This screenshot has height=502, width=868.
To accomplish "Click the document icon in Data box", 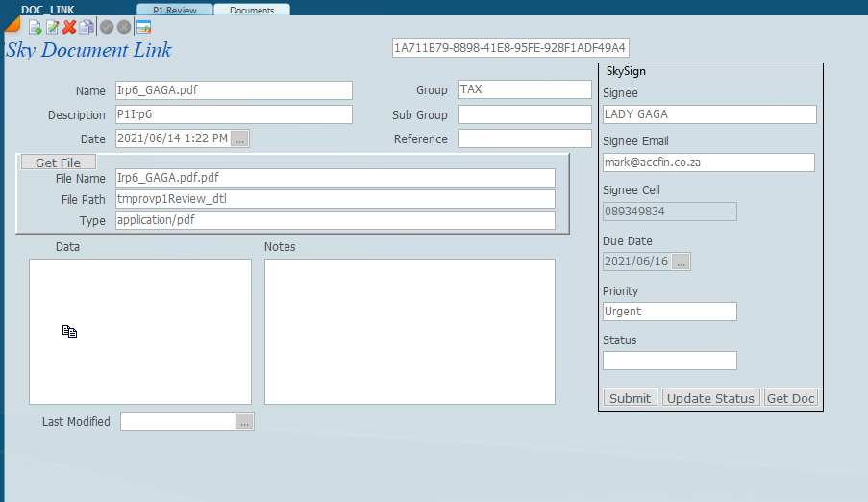I will (x=69, y=331).
